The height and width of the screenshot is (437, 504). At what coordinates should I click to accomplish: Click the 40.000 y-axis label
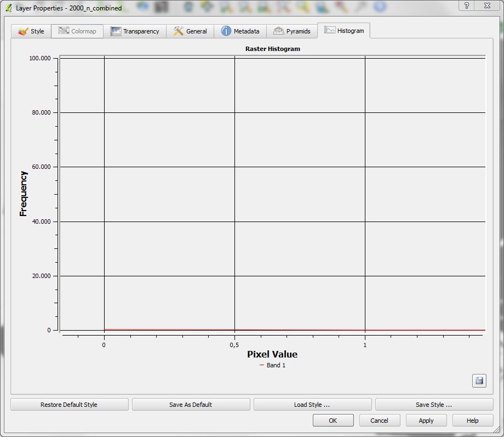click(x=41, y=222)
